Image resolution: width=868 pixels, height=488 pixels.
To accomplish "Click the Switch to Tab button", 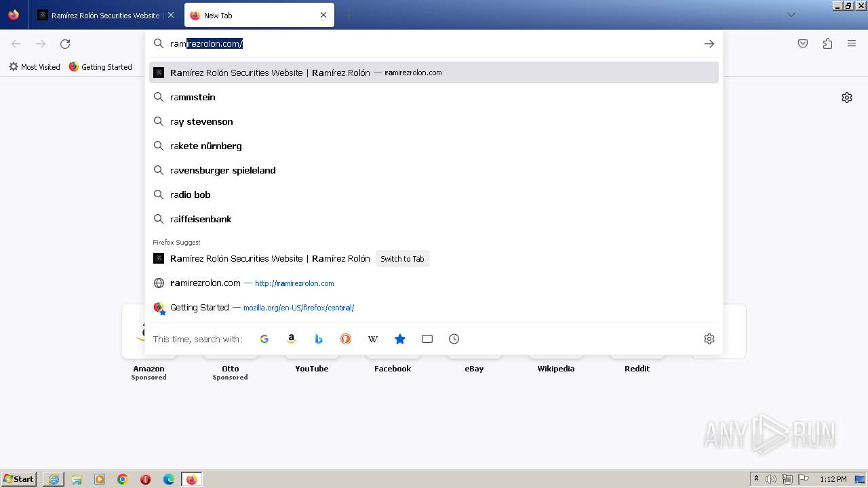I will coord(402,259).
